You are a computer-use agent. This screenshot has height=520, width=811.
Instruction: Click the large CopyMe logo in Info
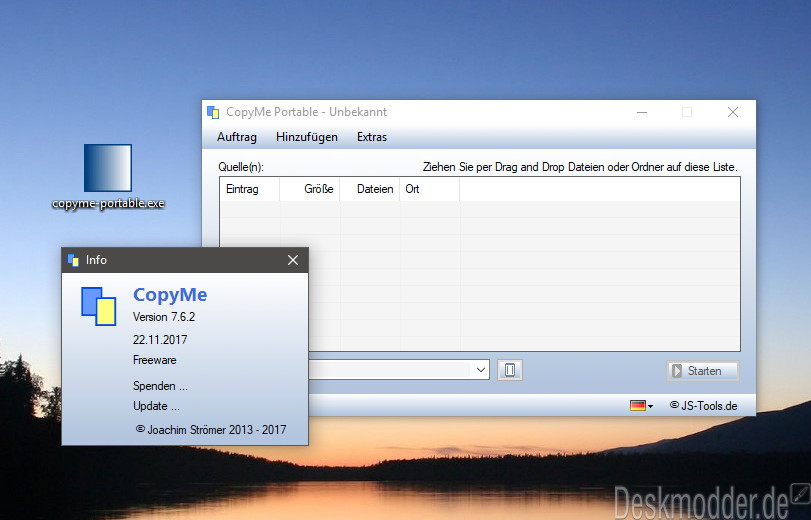point(98,306)
